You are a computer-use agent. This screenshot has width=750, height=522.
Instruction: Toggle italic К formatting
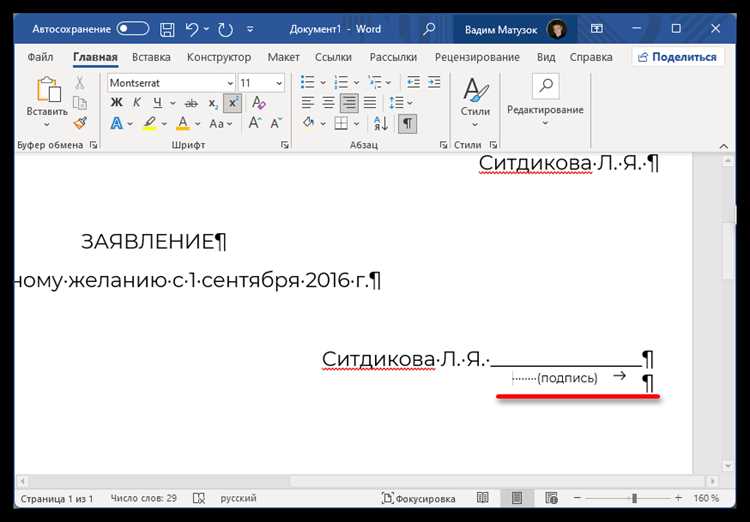point(137,102)
